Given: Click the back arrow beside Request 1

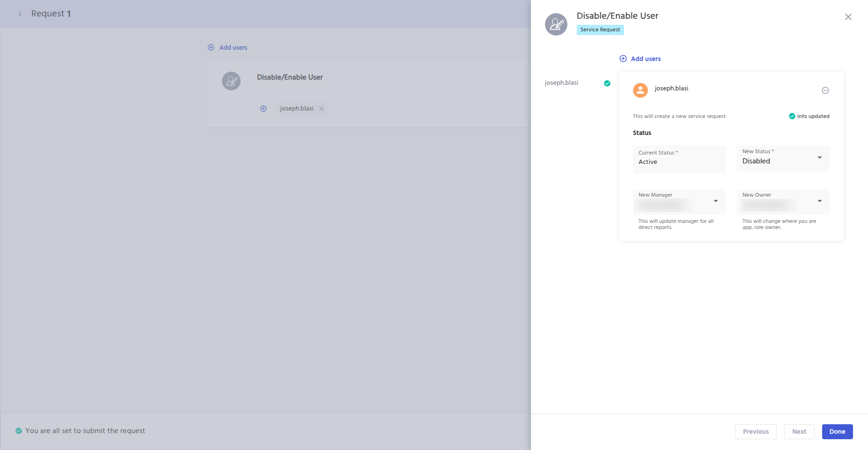Looking at the screenshot, I should [20, 14].
